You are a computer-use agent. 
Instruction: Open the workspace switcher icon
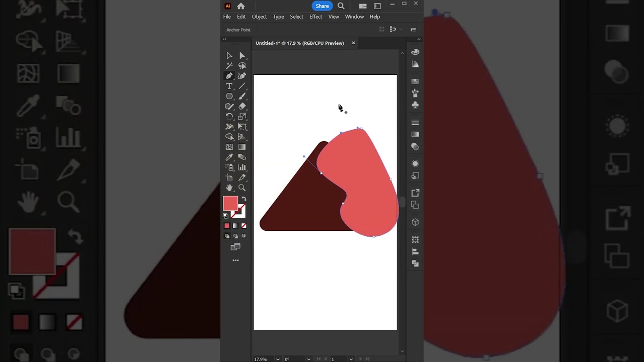[x=377, y=6]
